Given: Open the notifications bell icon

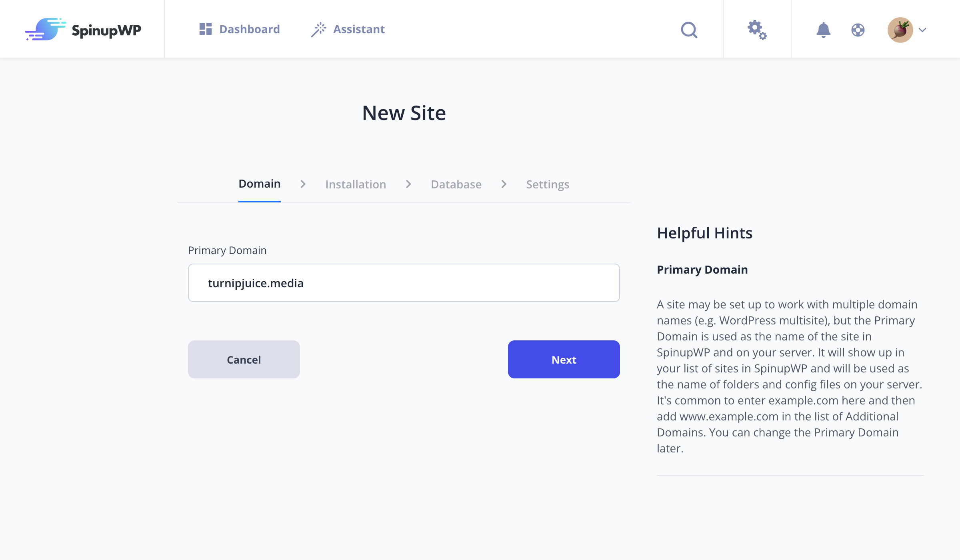Looking at the screenshot, I should pos(823,30).
